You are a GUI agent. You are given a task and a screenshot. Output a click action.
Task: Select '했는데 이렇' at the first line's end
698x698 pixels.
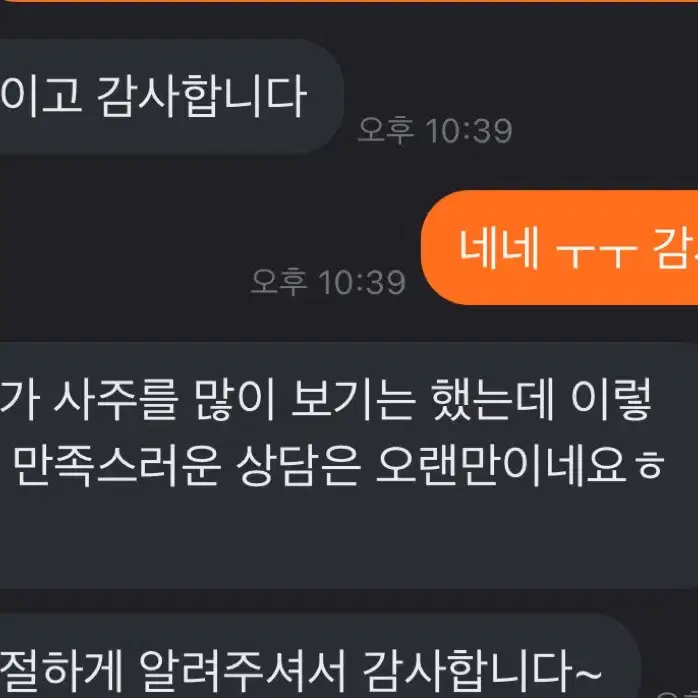(x=542, y=400)
